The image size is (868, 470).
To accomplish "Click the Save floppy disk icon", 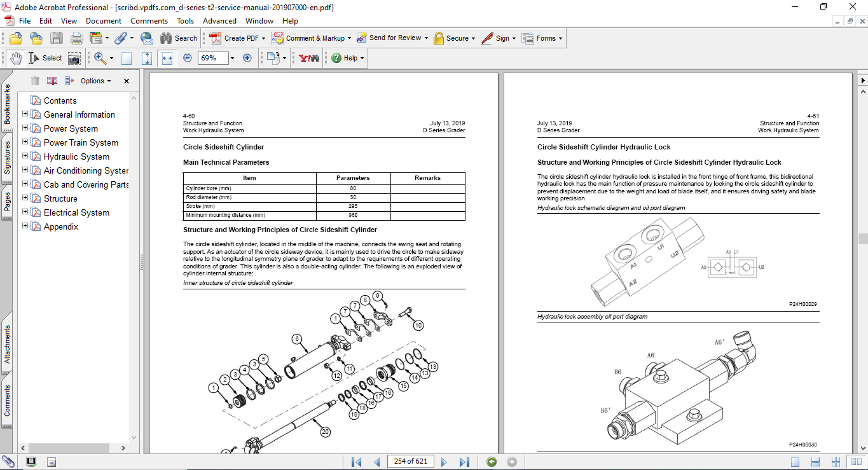I will 57,38.
